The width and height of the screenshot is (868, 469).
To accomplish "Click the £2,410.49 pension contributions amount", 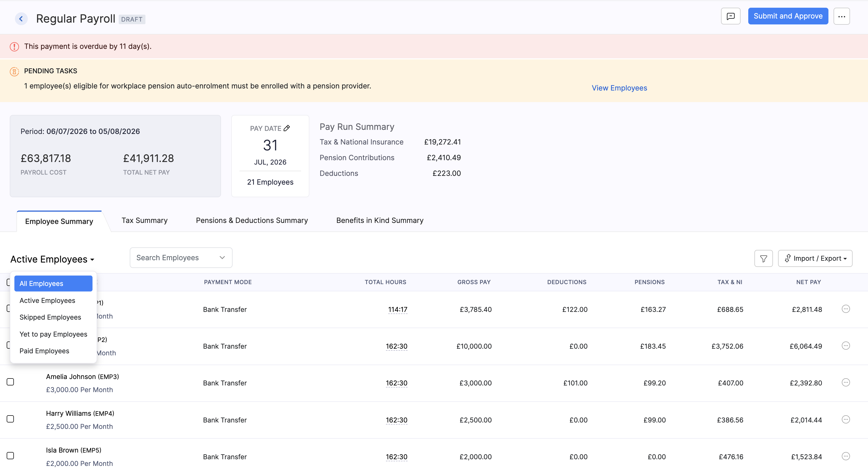I will tap(444, 157).
